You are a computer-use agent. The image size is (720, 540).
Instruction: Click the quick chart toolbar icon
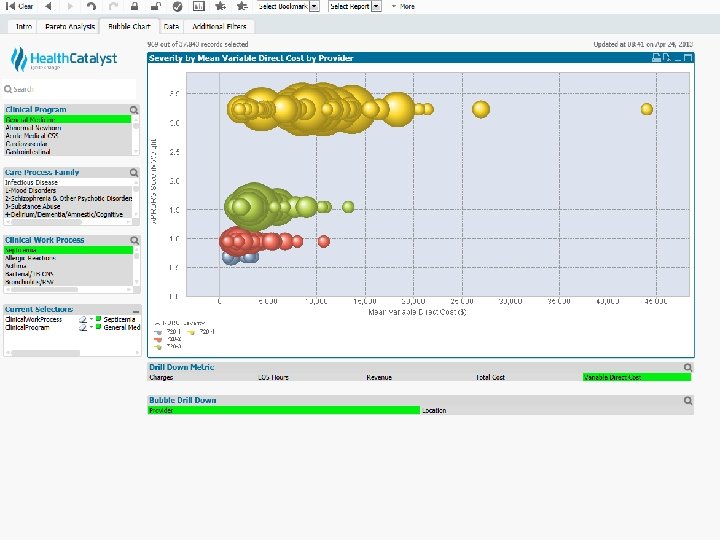(198, 6)
